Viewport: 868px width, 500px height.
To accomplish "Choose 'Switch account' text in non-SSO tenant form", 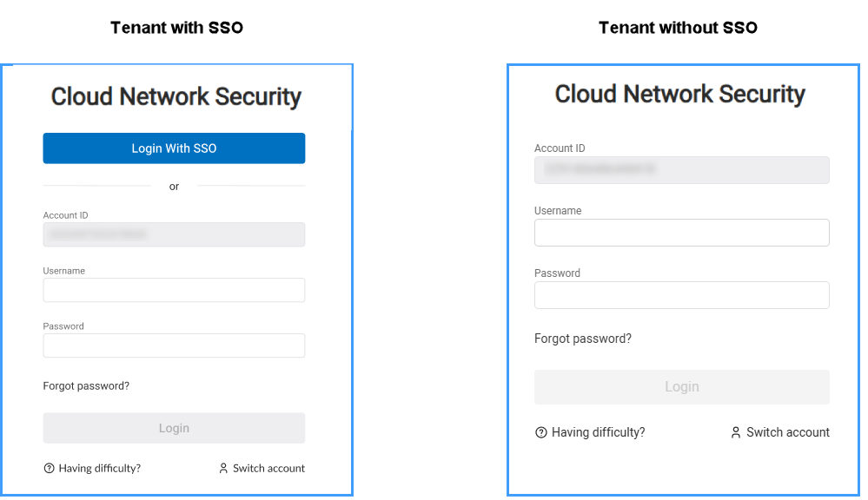I will (788, 432).
